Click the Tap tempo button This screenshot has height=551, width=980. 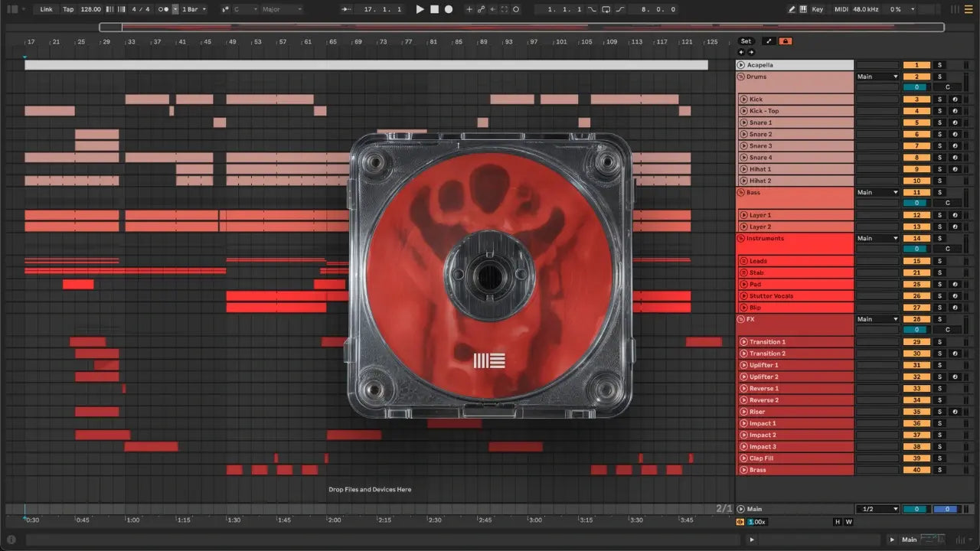coord(68,9)
